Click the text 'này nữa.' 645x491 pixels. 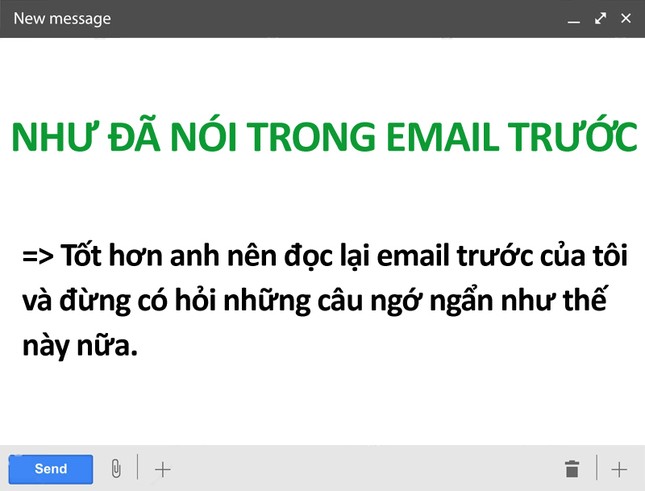pos(80,347)
